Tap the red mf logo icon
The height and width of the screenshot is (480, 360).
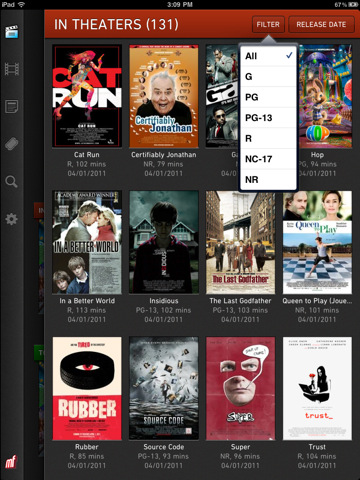coord(11,462)
